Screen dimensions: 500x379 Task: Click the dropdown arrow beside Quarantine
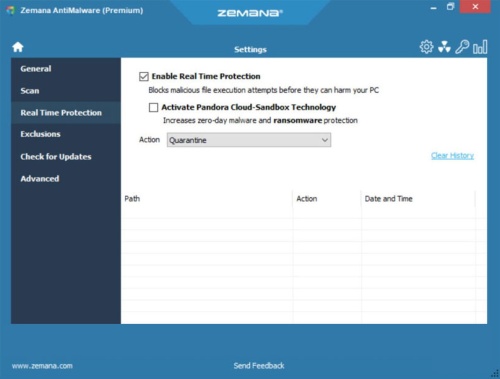pos(325,140)
